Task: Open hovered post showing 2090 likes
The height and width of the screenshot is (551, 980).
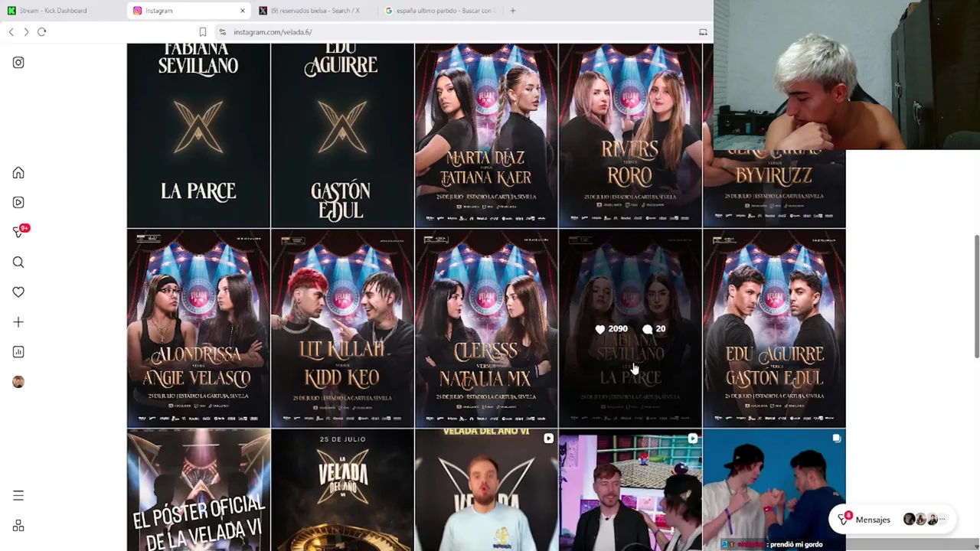Action: coord(630,328)
